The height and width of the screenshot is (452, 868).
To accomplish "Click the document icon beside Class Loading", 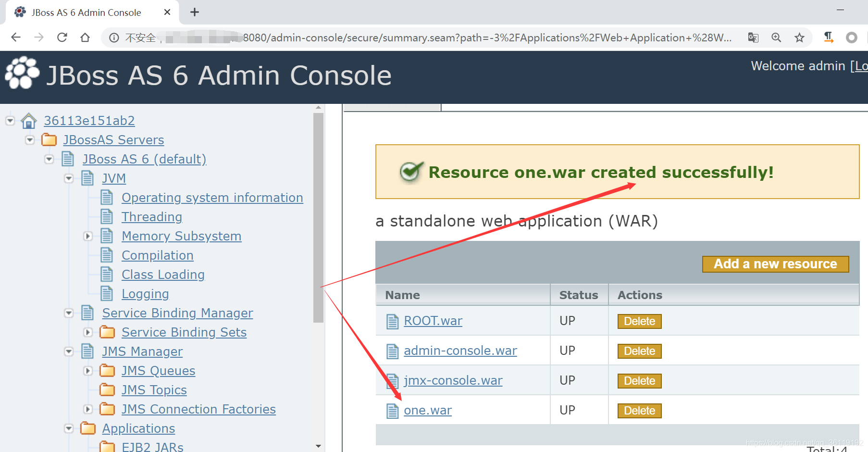I will tap(107, 275).
